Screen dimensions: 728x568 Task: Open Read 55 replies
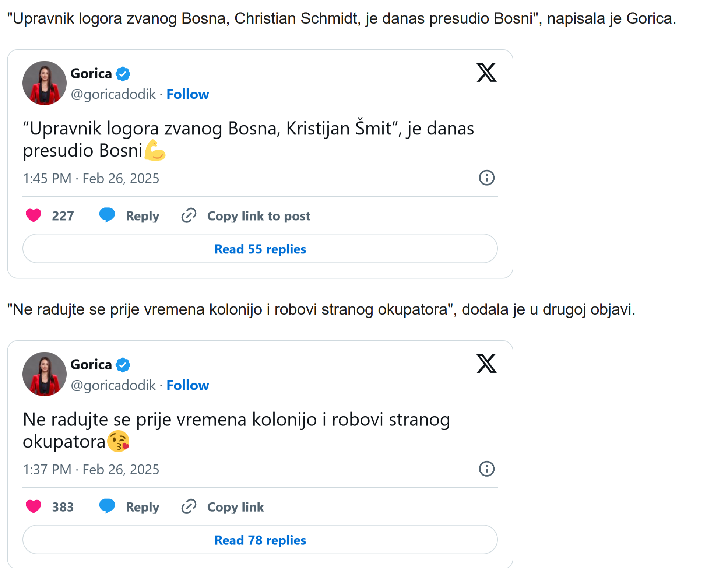click(260, 249)
